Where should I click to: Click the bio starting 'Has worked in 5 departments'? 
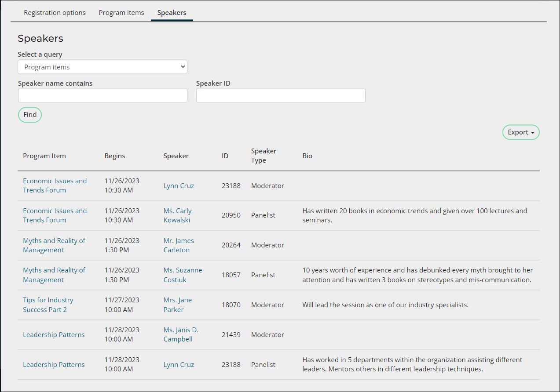click(x=412, y=364)
